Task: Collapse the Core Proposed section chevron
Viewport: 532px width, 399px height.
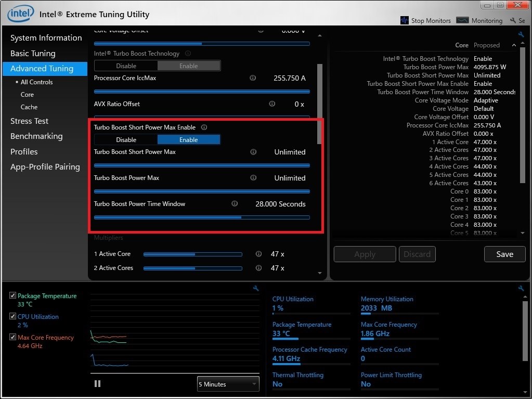Action: point(514,45)
